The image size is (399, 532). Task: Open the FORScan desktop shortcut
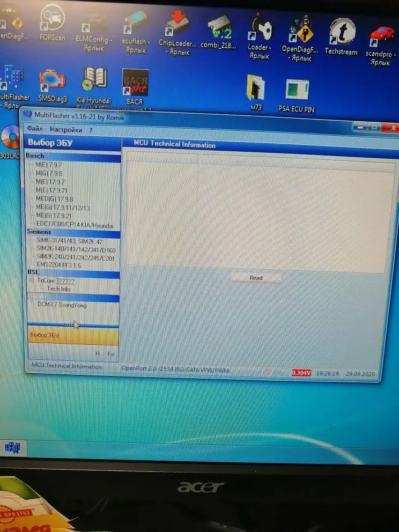tap(52, 23)
